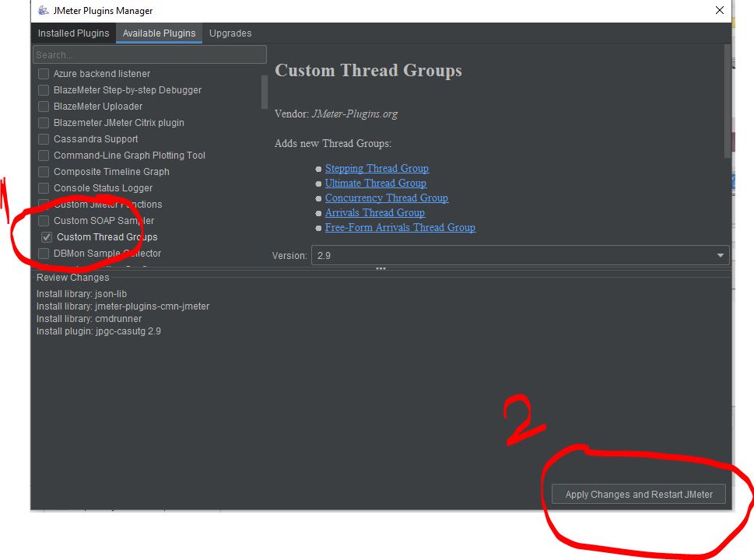The height and width of the screenshot is (560, 754).
Task: Click the plugin search field
Action: (149, 55)
